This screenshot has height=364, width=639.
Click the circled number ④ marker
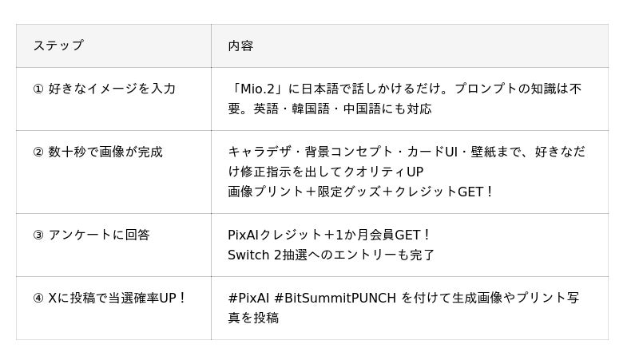click(38, 298)
